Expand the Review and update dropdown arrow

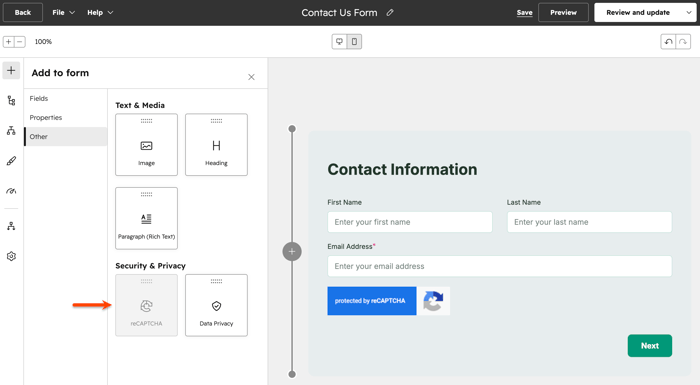pos(689,13)
